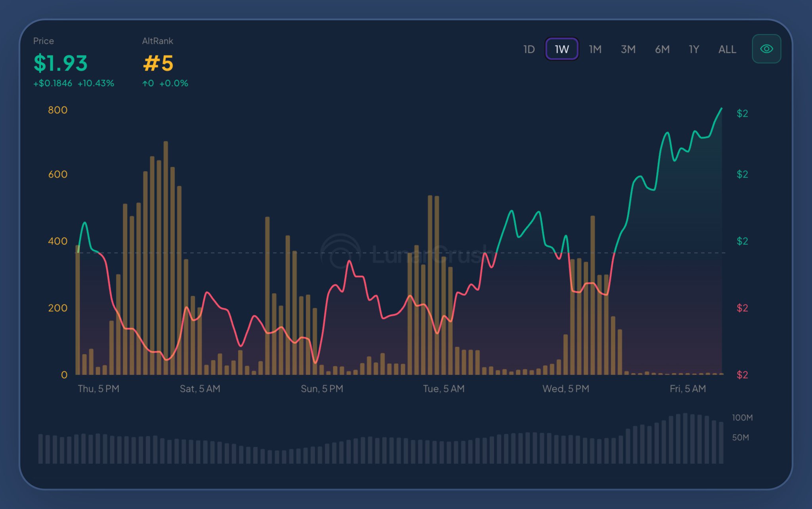The image size is (812, 509).
Task: Click the AltRank label
Action: pyautogui.click(x=157, y=41)
